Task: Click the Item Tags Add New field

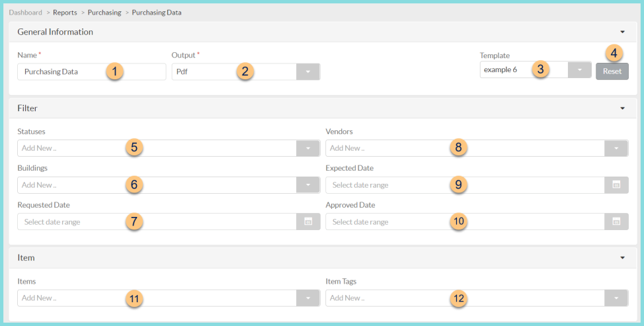Action: [465, 298]
